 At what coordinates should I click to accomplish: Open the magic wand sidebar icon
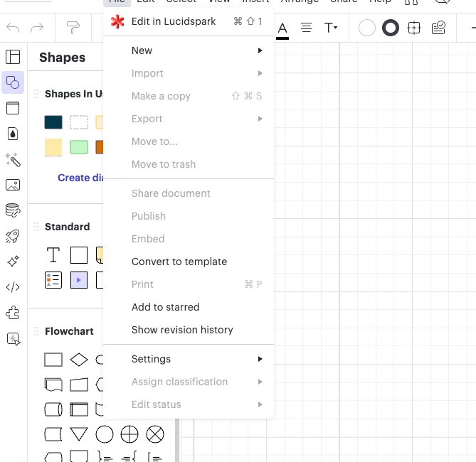coord(13,159)
